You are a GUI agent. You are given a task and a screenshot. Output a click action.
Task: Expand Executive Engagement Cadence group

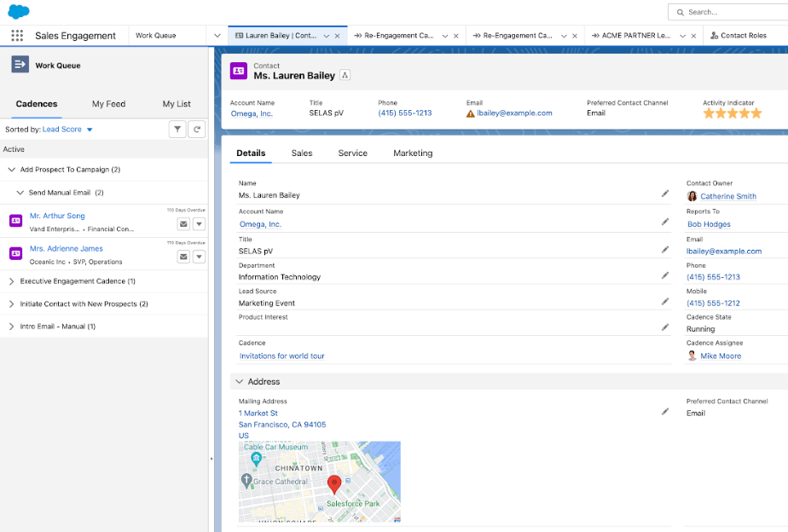point(12,281)
